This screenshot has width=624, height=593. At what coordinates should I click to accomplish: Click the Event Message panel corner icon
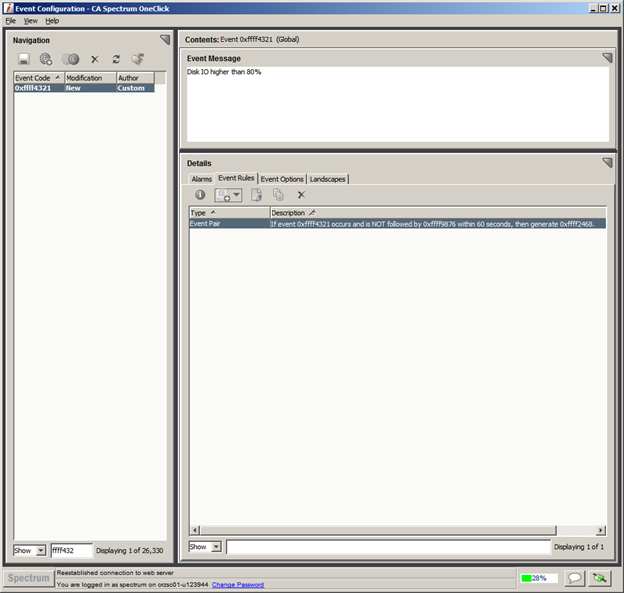pos(607,58)
